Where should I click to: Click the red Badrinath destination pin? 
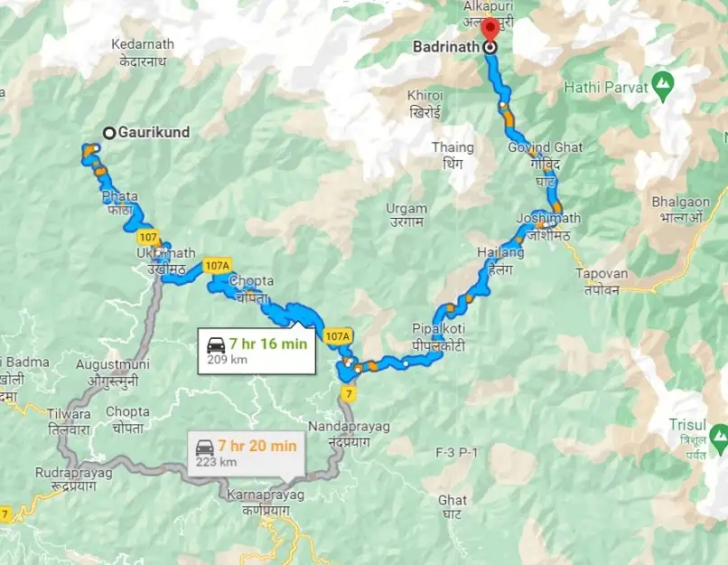pos(490,29)
